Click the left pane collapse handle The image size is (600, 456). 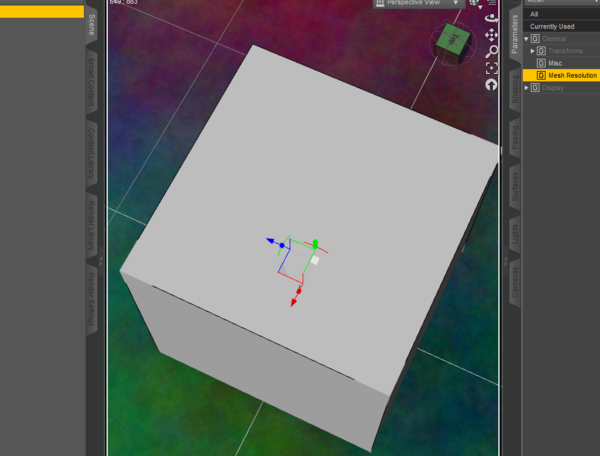101,262
